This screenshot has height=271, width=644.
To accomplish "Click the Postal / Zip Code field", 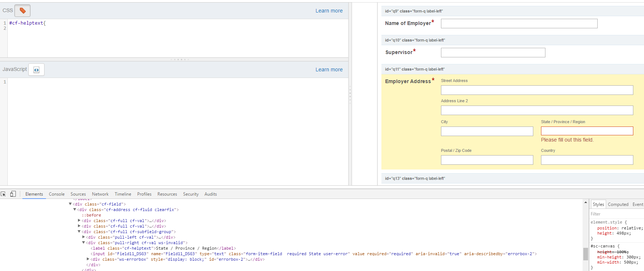I will point(487,160).
